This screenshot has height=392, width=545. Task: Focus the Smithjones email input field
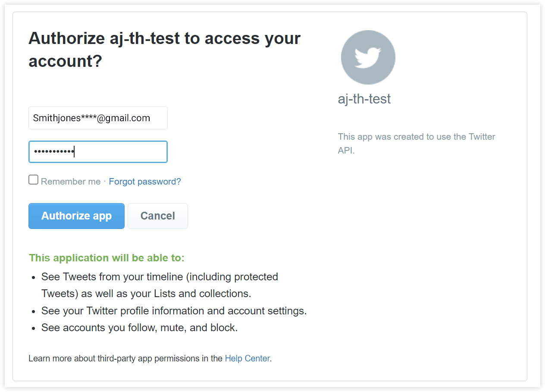[x=98, y=118]
